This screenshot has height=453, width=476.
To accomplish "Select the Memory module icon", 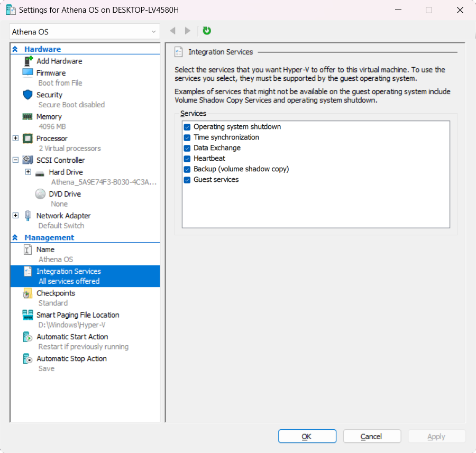I will [x=28, y=116].
